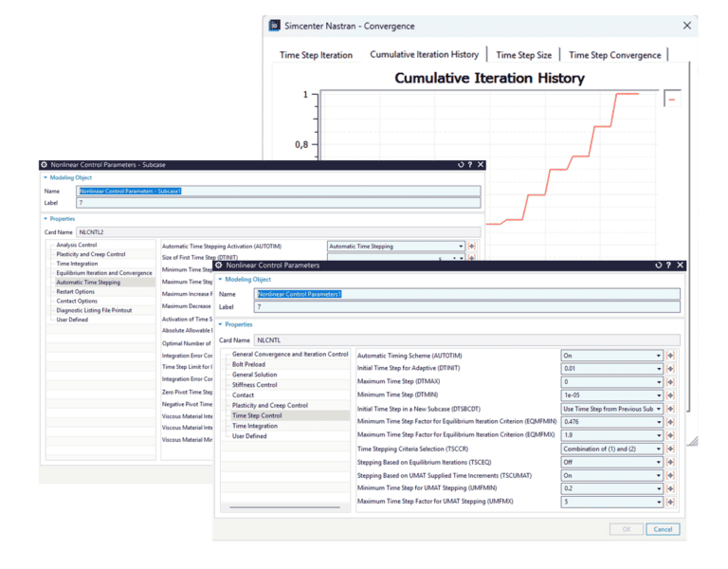Select Restart Options in Subcase dialog
Screen dimensions: 728x569
tap(75, 291)
